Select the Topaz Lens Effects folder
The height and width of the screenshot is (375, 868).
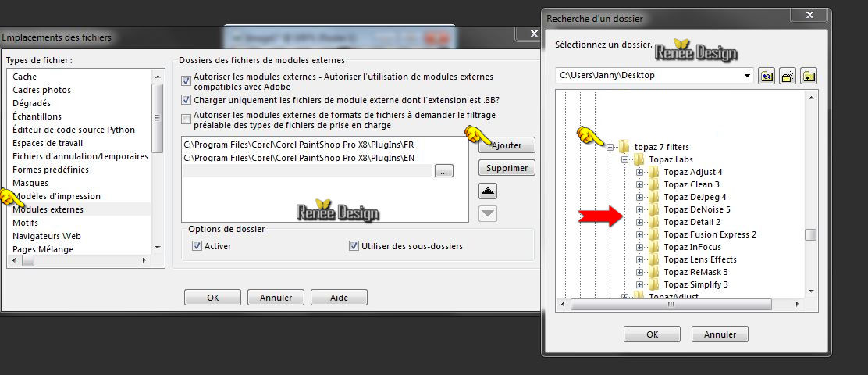point(700,259)
